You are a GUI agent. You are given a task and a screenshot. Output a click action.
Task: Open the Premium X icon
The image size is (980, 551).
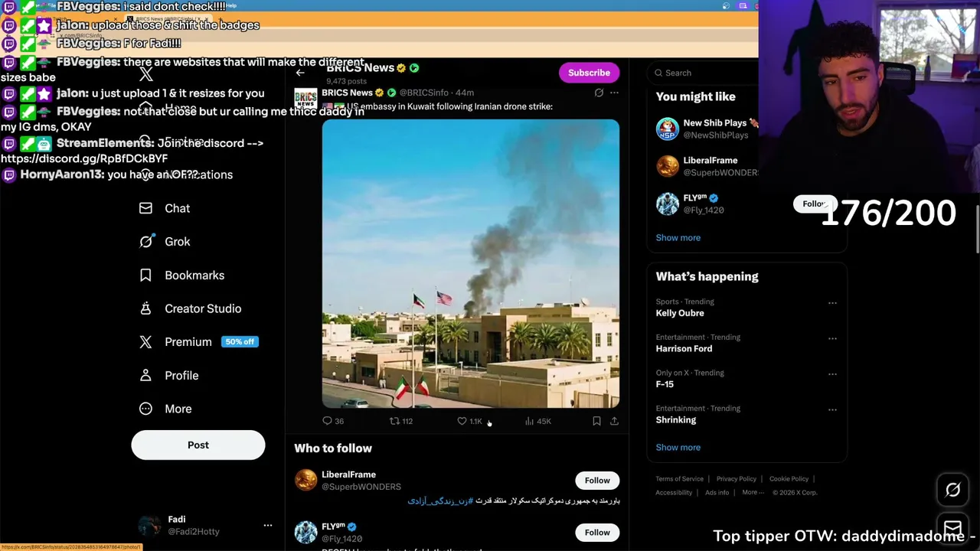point(145,342)
